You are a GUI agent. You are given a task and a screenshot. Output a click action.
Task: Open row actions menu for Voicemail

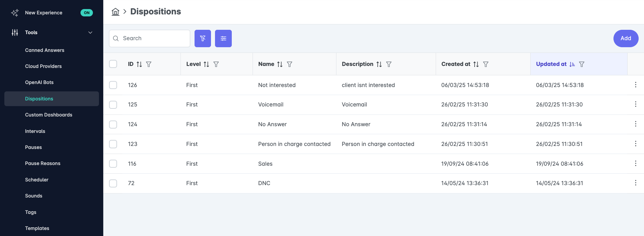[x=636, y=104]
